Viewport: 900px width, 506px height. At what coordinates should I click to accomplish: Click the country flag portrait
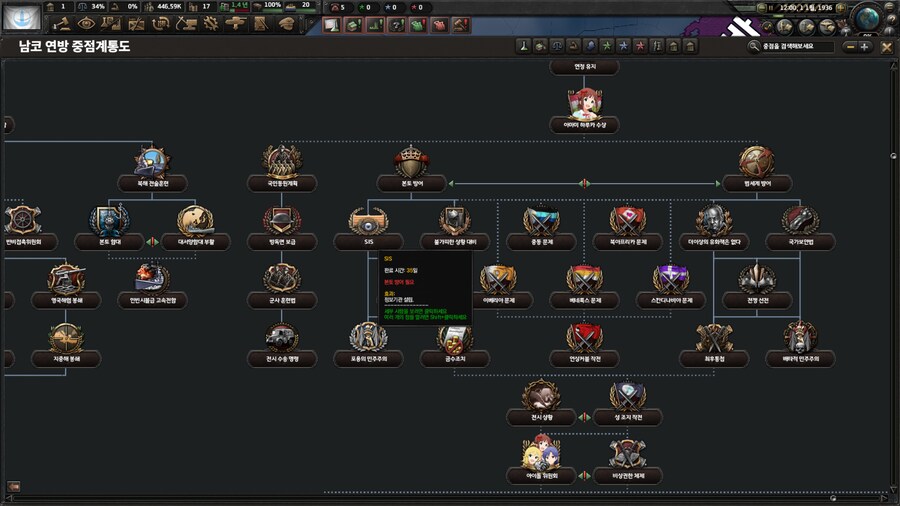(21, 17)
